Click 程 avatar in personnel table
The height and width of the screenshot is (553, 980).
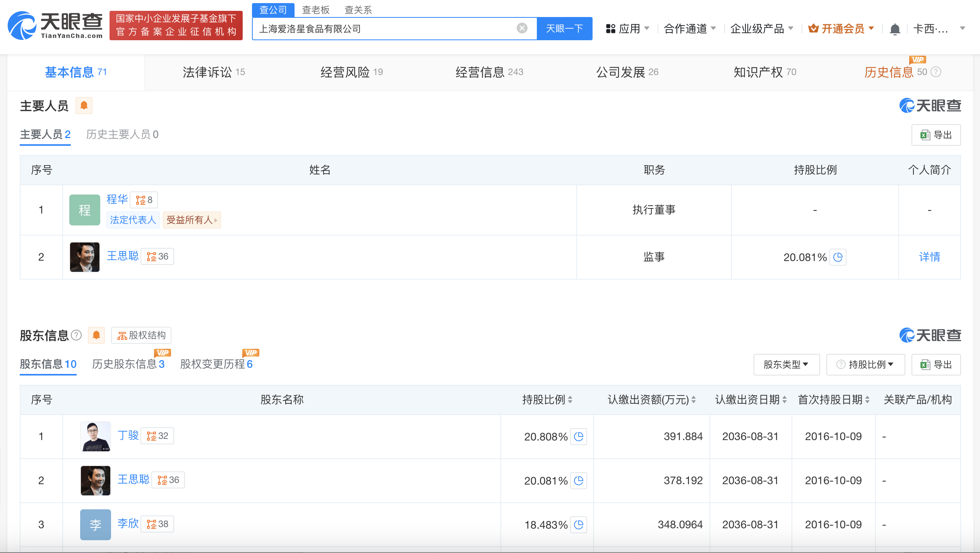tap(85, 210)
